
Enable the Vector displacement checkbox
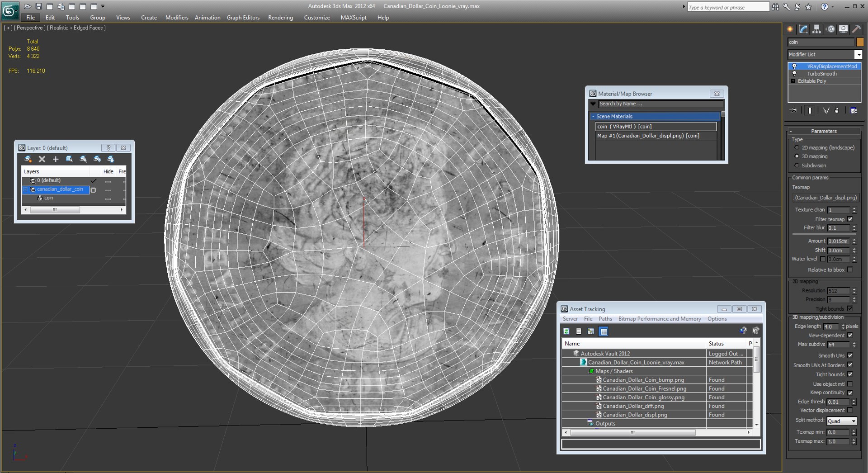coord(850,411)
